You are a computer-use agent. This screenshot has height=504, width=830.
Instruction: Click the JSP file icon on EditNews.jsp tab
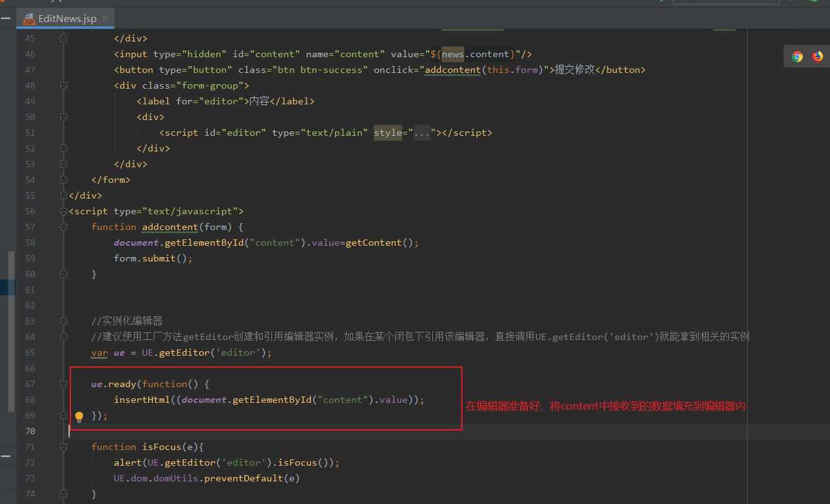pos(29,19)
